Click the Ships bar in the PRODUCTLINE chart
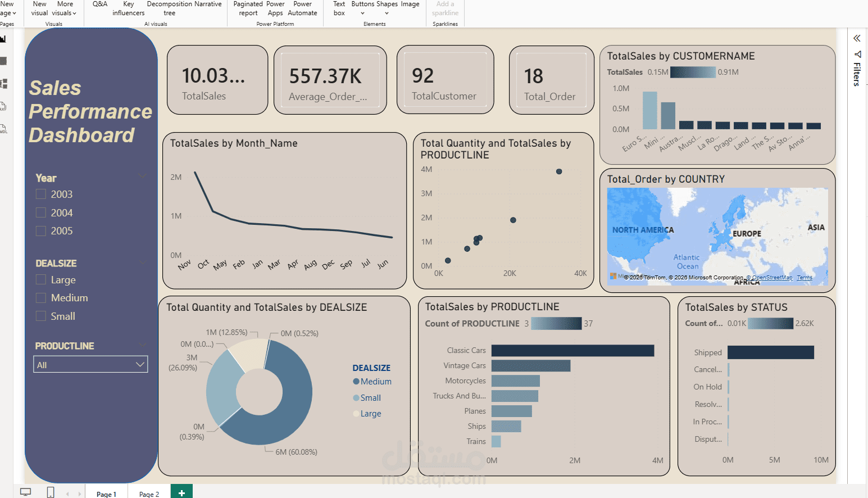868x498 pixels. [x=506, y=426]
